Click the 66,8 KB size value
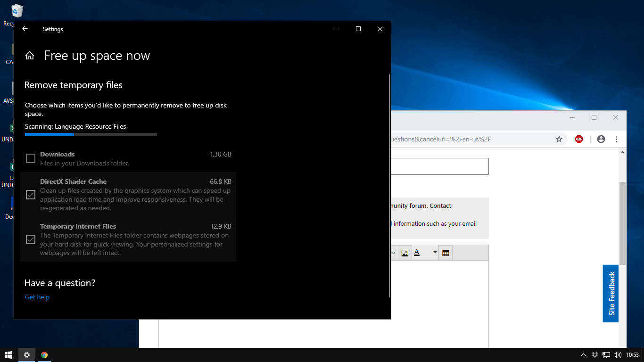This screenshot has width=644, height=362. pyautogui.click(x=221, y=181)
